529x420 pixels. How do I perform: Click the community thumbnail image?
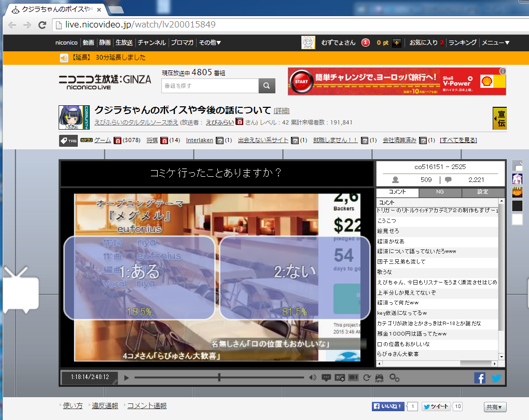74,117
